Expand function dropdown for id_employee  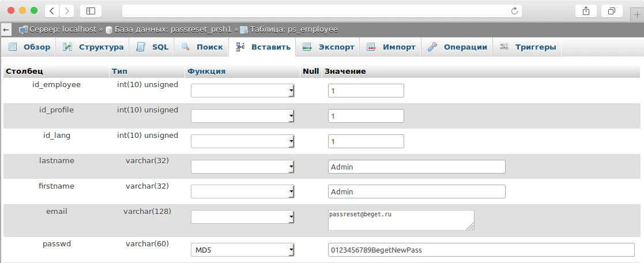click(x=243, y=91)
